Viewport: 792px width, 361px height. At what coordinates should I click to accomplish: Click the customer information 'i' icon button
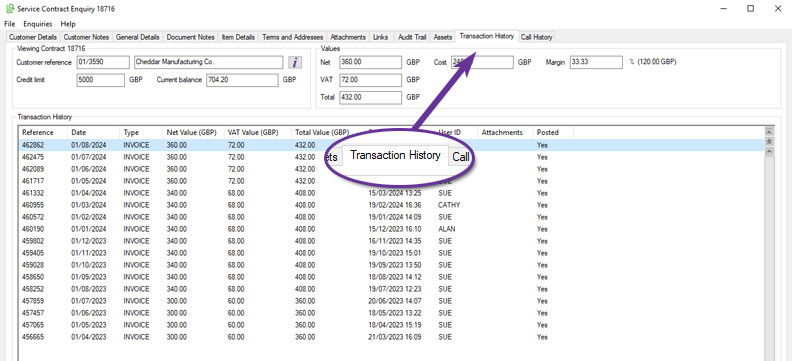[x=295, y=63]
